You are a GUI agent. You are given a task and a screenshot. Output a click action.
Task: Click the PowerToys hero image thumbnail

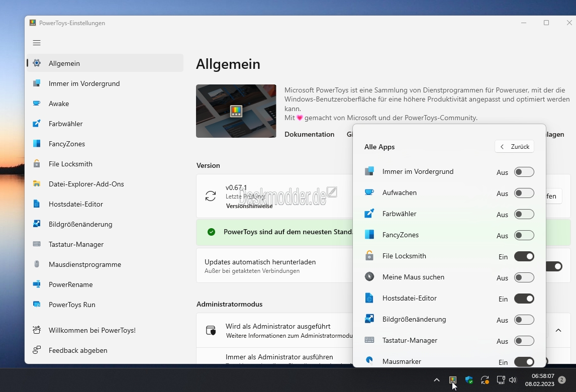(236, 111)
